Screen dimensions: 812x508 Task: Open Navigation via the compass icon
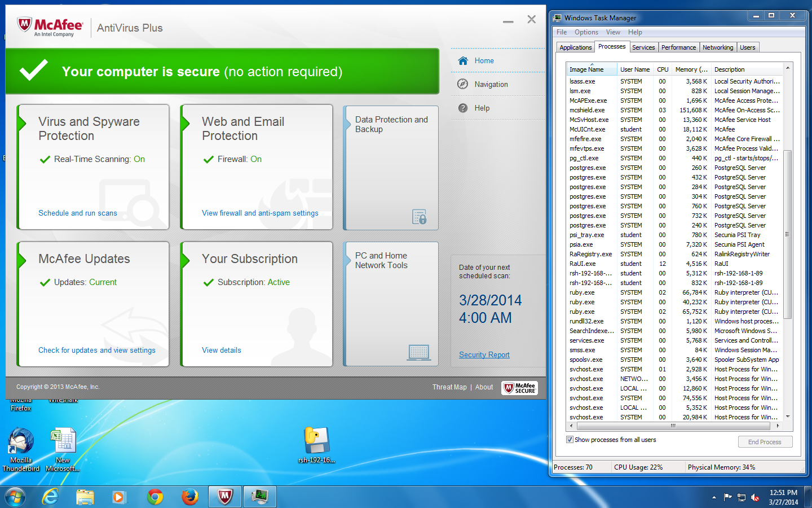click(x=463, y=84)
